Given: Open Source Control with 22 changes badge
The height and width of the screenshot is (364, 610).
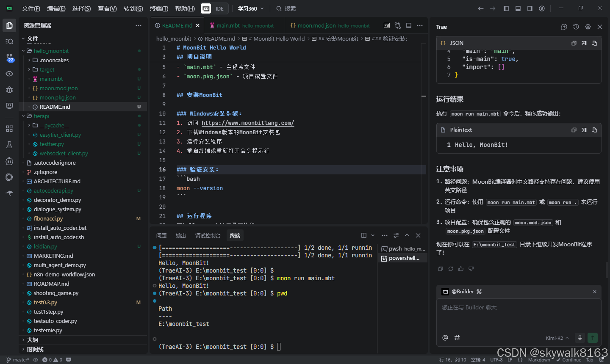Looking at the screenshot, I should coord(9,58).
